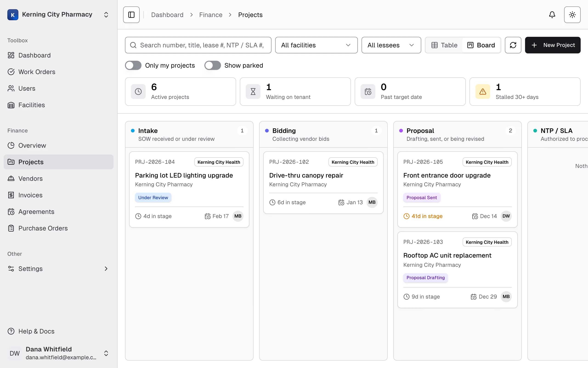This screenshot has height=368, width=588.
Task: Open the Front entrance door upgrade card
Action: 457,190
